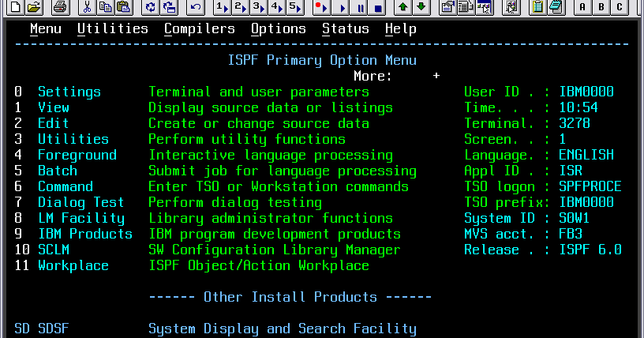The width and height of the screenshot is (644, 338).
Task: Click the Terminal value 3278
Action: (x=575, y=123)
